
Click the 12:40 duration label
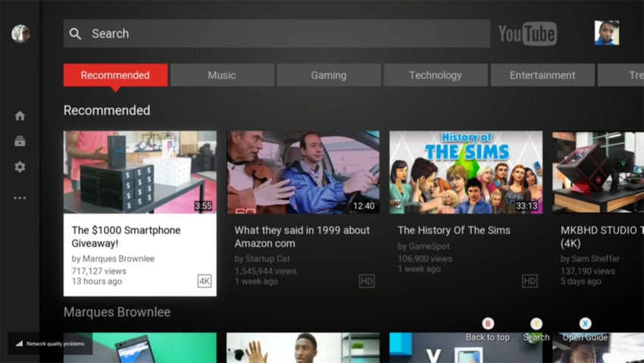(x=364, y=205)
